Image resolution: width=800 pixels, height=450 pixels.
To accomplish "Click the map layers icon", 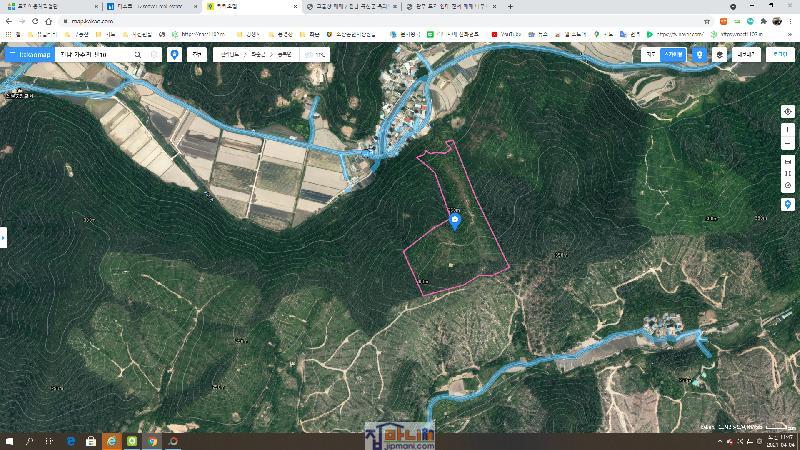I will (719, 55).
